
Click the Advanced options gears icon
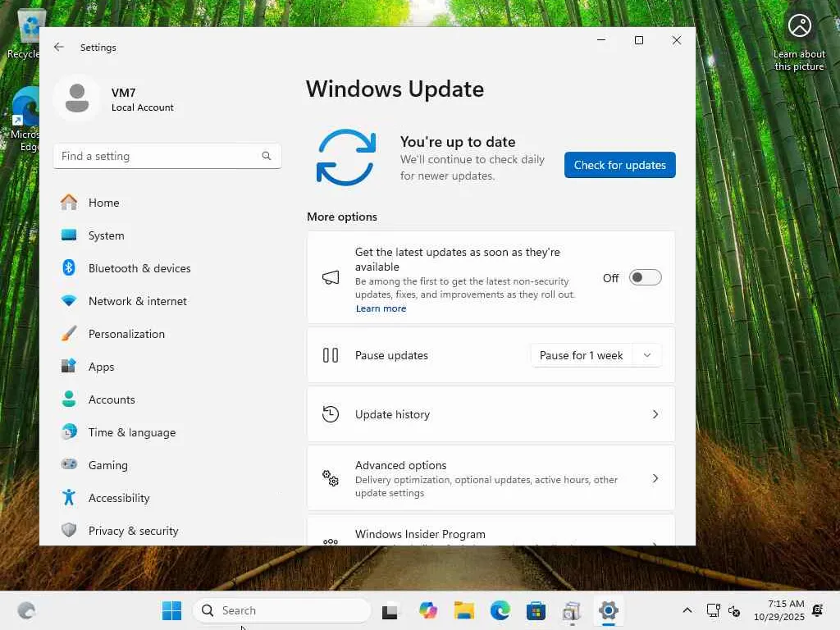331,478
